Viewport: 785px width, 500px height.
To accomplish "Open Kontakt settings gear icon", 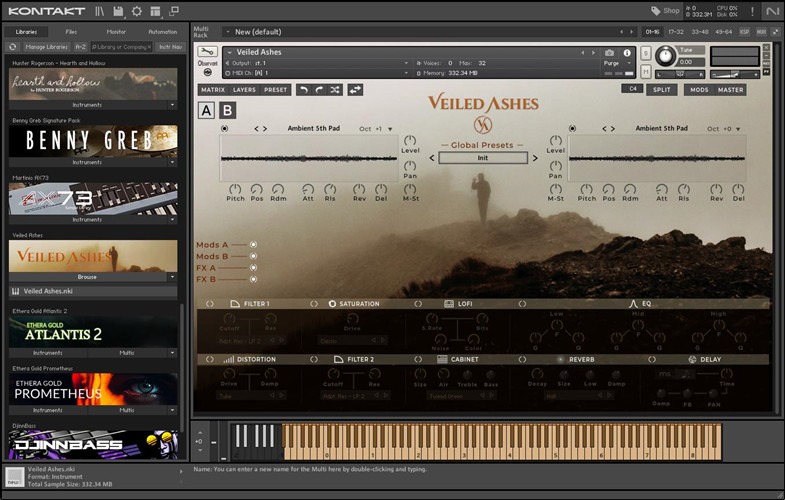I will pos(137,11).
